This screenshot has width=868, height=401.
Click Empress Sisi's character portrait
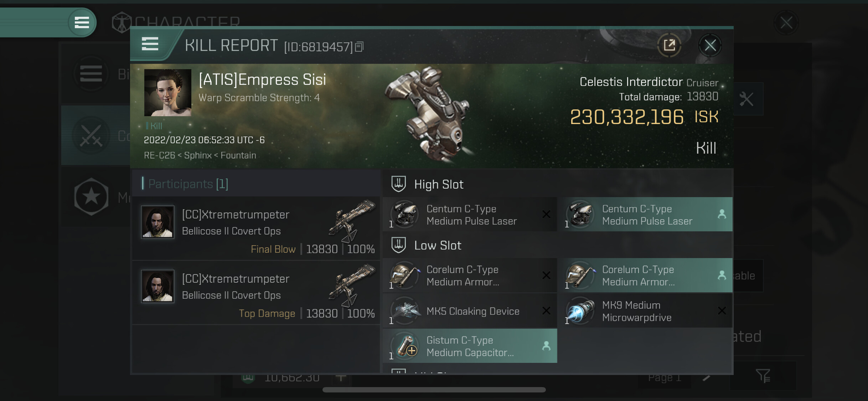[167, 93]
